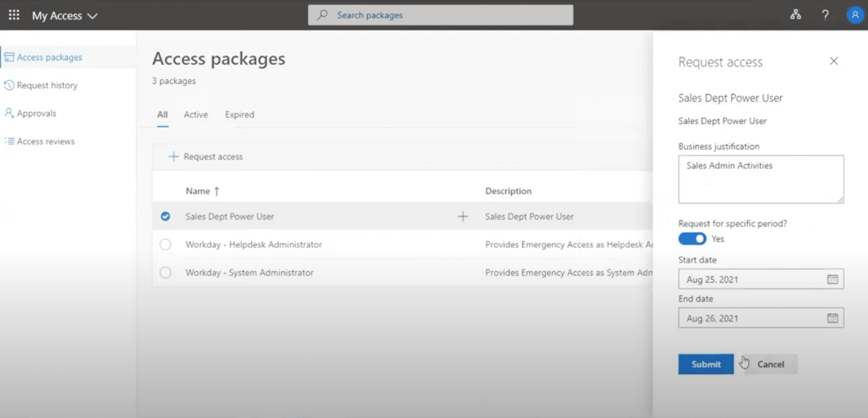Switch to the Expired tab
The image size is (868, 418).
[x=239, y=114]
